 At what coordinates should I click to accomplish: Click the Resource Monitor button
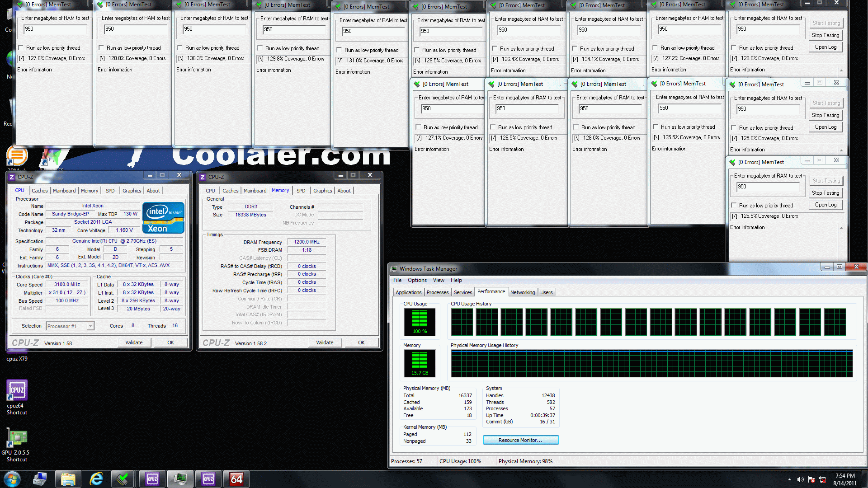click(520, 440)
